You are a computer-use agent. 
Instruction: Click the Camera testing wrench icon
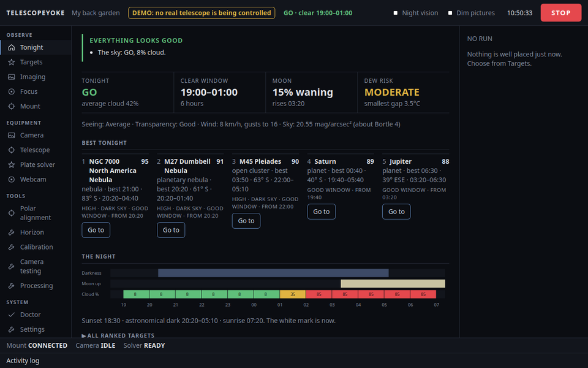click(x=12, y=266)
